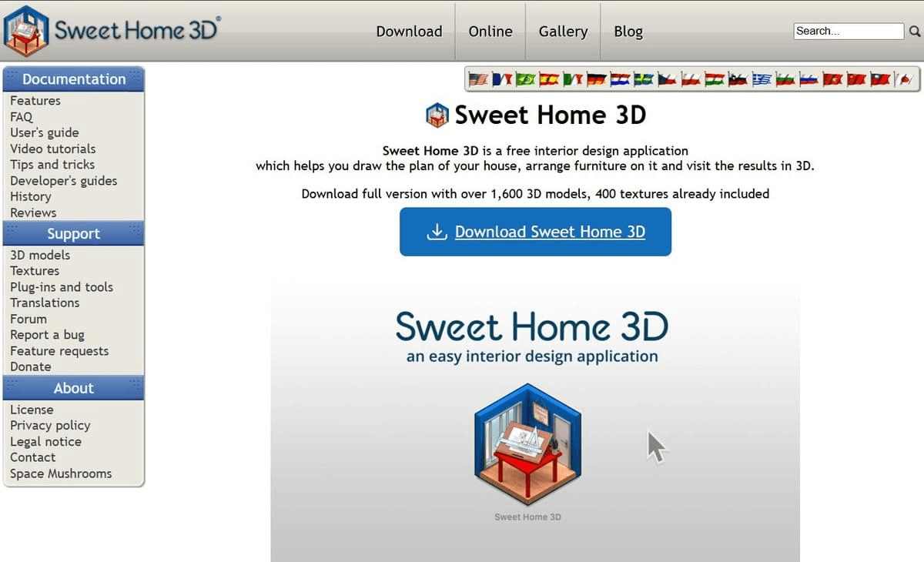Open the Legal notice
The width and height of the screenshot is (924, 562).
tap(45, 442)
